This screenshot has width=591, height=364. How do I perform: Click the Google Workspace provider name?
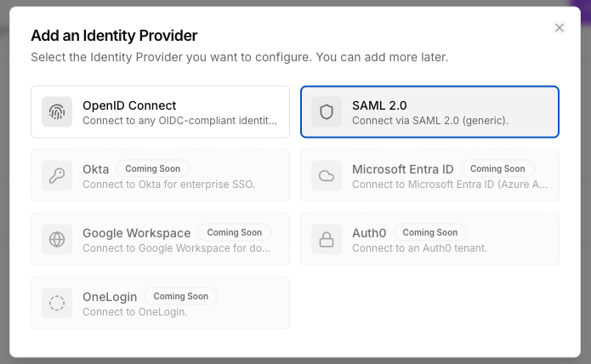pyautogui.click(x=137, y=233)
